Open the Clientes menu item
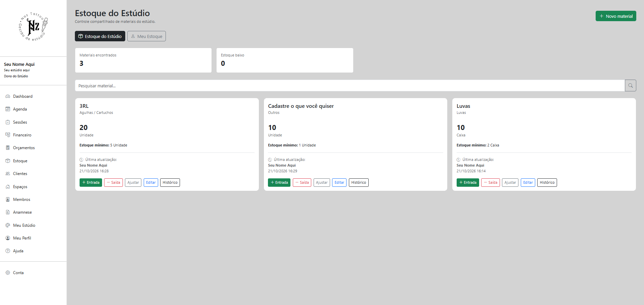 point(20,174)
